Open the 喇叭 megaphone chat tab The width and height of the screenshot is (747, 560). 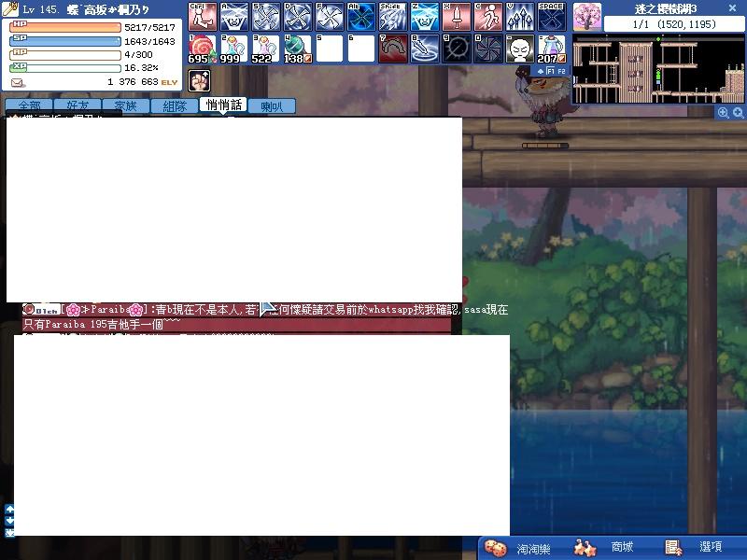[x=272, y=105]
